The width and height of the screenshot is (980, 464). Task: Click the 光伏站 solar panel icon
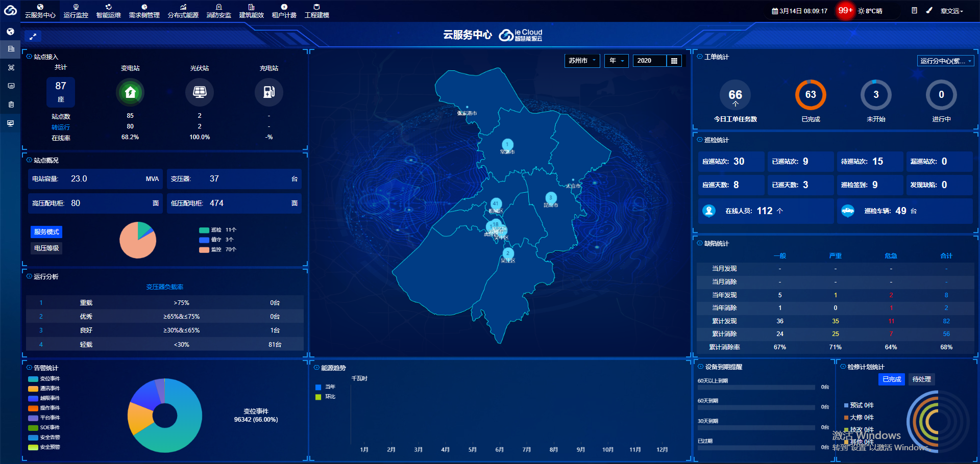(x=200, y=92)
